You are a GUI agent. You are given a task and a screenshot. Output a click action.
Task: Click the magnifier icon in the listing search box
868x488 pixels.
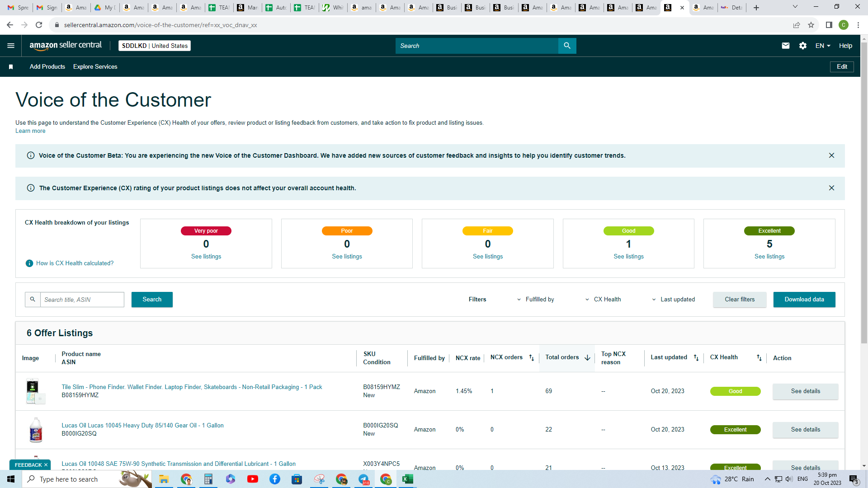tap(33, 300)
